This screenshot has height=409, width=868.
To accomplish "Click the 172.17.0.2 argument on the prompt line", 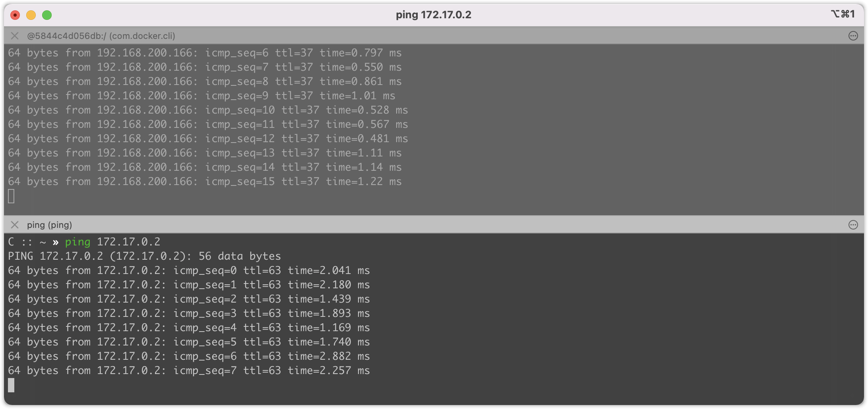I will [x=128, y=242].
